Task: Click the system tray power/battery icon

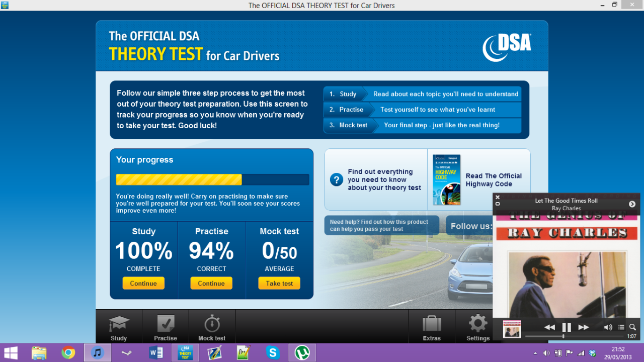Action: [558, 353]
